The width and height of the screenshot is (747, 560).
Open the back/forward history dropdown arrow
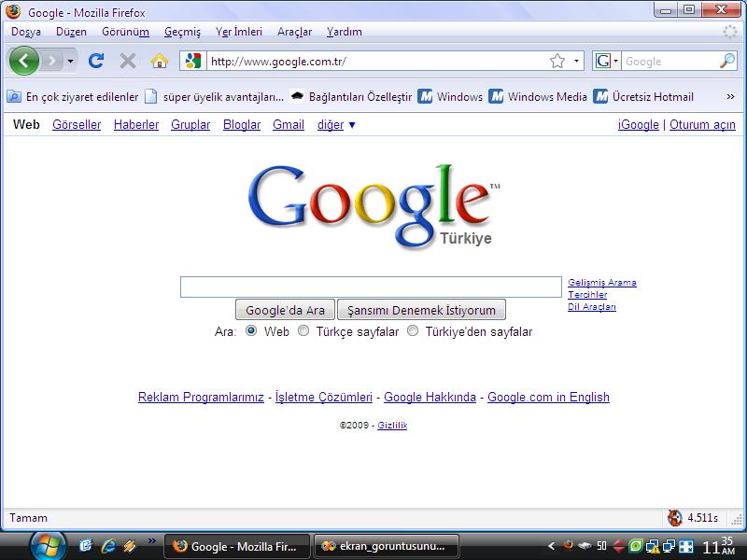(70, 61)
